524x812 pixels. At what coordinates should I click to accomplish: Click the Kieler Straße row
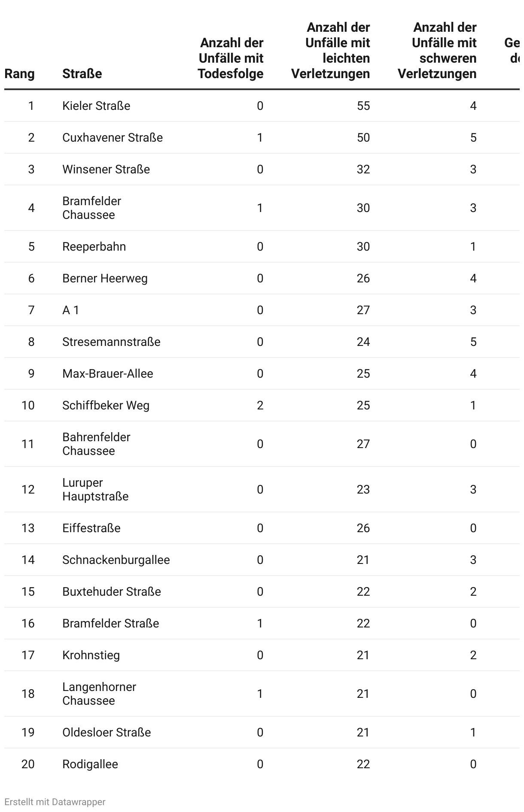[x=262, y=106]
